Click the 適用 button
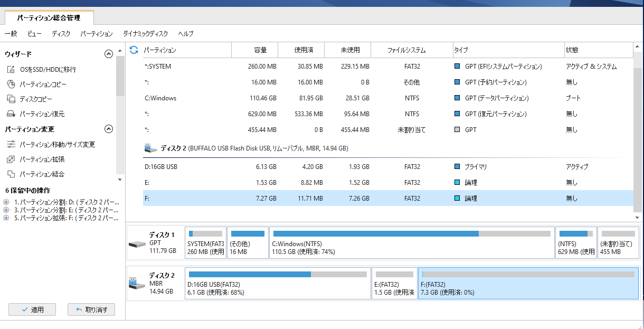The height and width of the screenshot is (329, 644). 32,309
